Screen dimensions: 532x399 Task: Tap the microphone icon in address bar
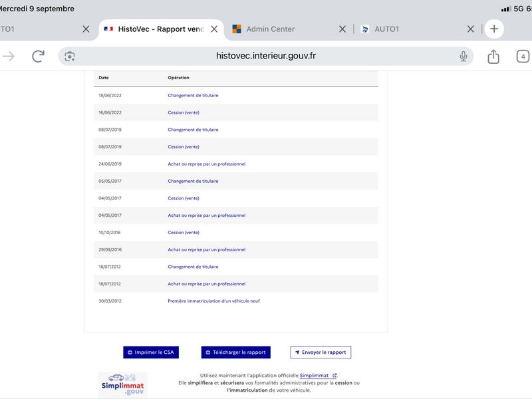point(463,57)
